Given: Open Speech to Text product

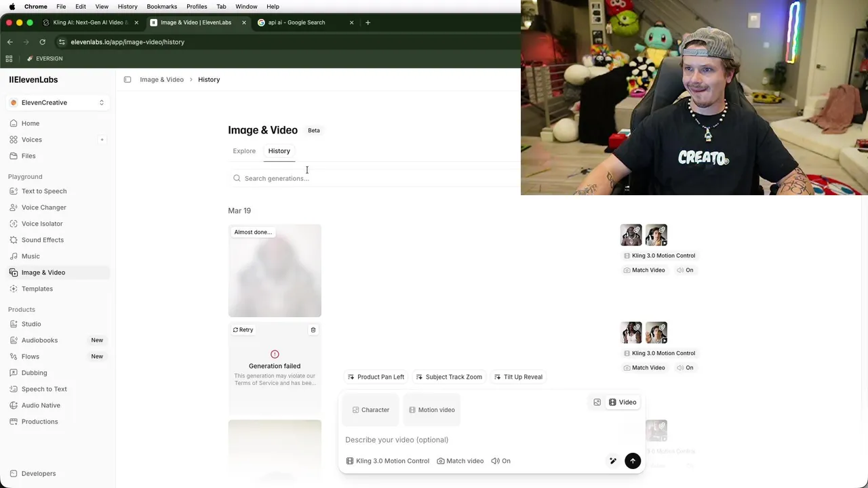Looking at the screenshot, I should pyautogui.click(x=44, y=389).
